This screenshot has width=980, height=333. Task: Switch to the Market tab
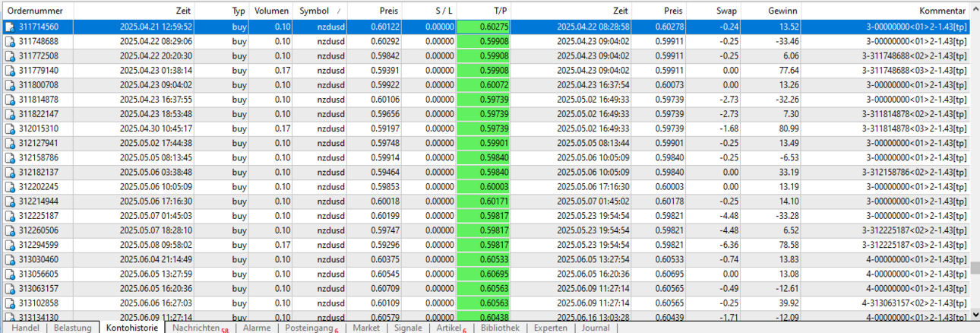(x=366, y=328)
